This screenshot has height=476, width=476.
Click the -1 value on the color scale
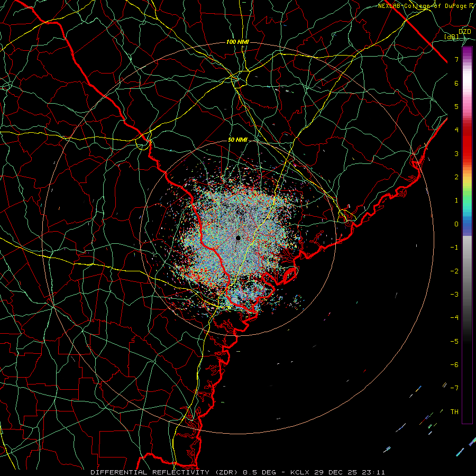tap(454, 248)
